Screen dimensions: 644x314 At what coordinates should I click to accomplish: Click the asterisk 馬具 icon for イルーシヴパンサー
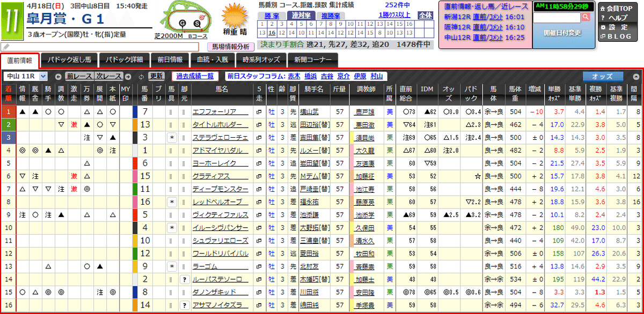pos(171,228)
